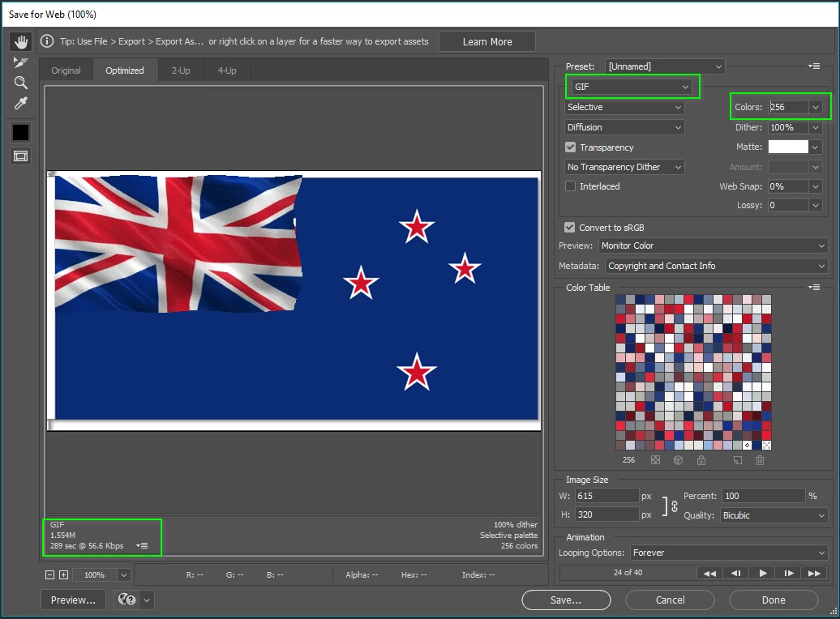Open the Preview Monitor Color dropdown
Viewport: 840px width, 619px height.
pyautogui.click(x=713, y=245)
